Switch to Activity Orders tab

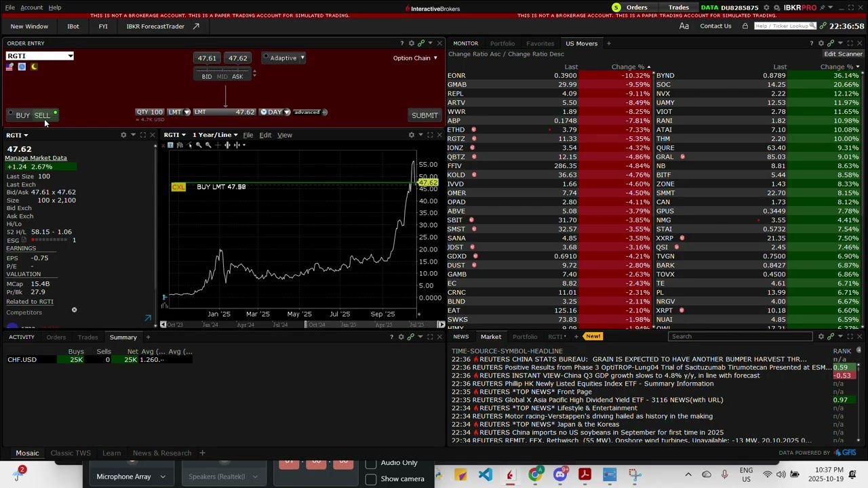[x=56, y=337]
